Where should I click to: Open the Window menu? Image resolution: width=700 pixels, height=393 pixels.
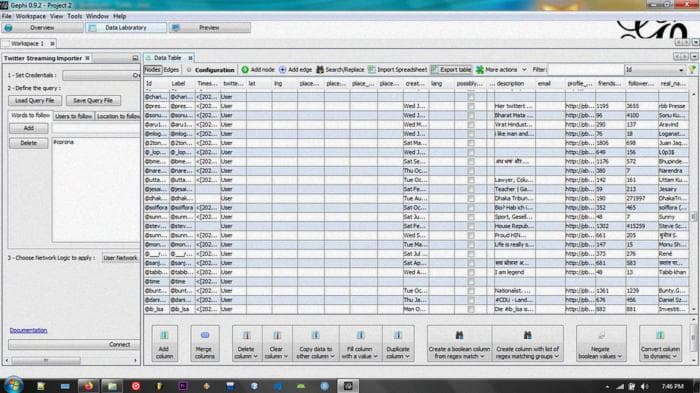[97, 16]
